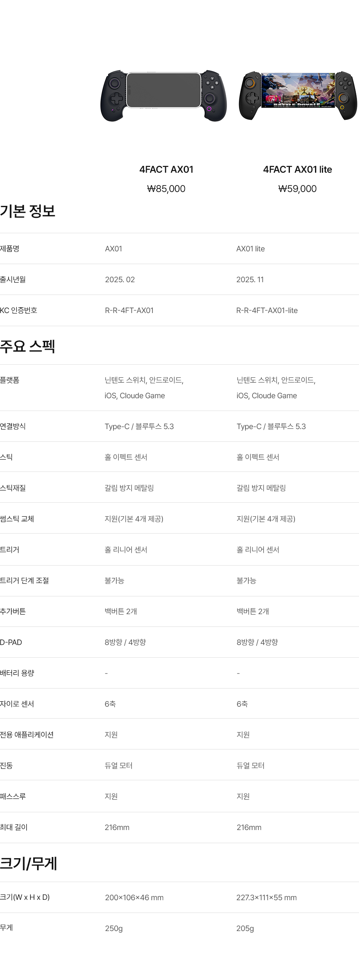This screenshot has width=359, height=980.
Task: Click the 플랫폼 row label
Action: (10, 380)
